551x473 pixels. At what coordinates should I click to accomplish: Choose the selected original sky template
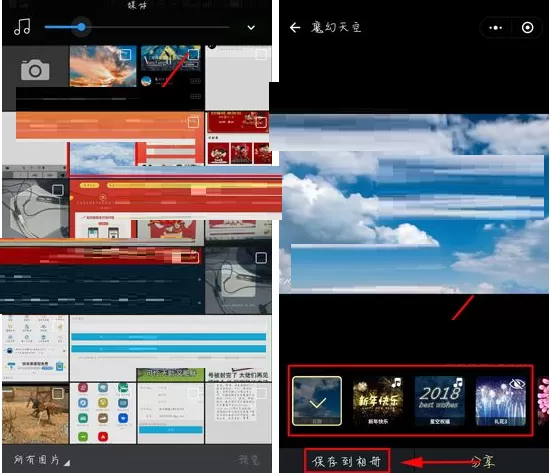point(317,401)
